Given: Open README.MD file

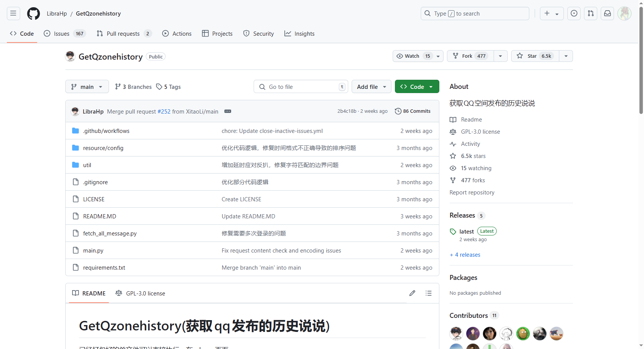Looking at the screenshot, I should coord(99,216).
